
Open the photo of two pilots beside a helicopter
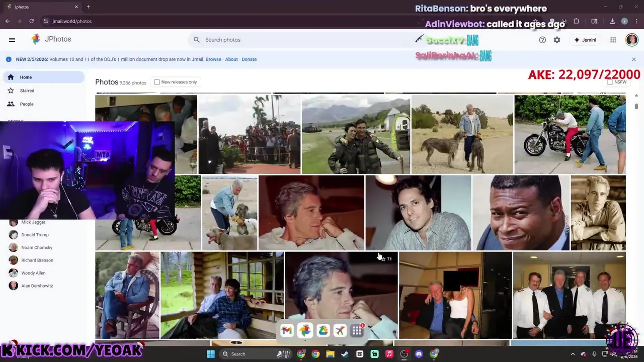coord(356,134)
